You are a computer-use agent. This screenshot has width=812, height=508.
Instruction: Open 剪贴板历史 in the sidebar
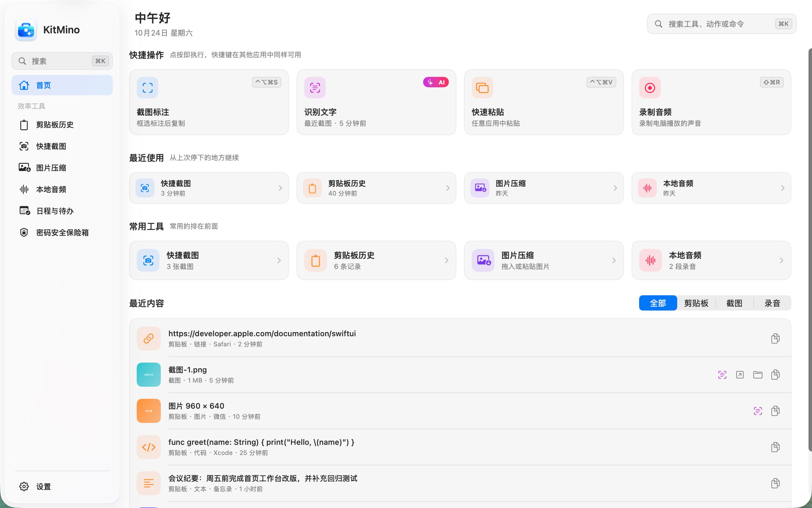tap(62, 125)
